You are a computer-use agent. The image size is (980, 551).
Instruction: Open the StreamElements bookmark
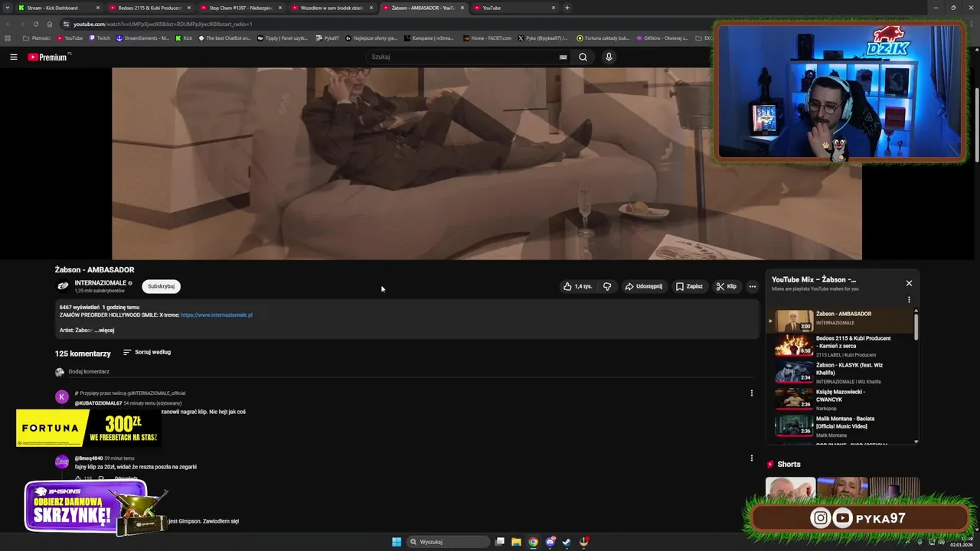(x=142, y=37)
